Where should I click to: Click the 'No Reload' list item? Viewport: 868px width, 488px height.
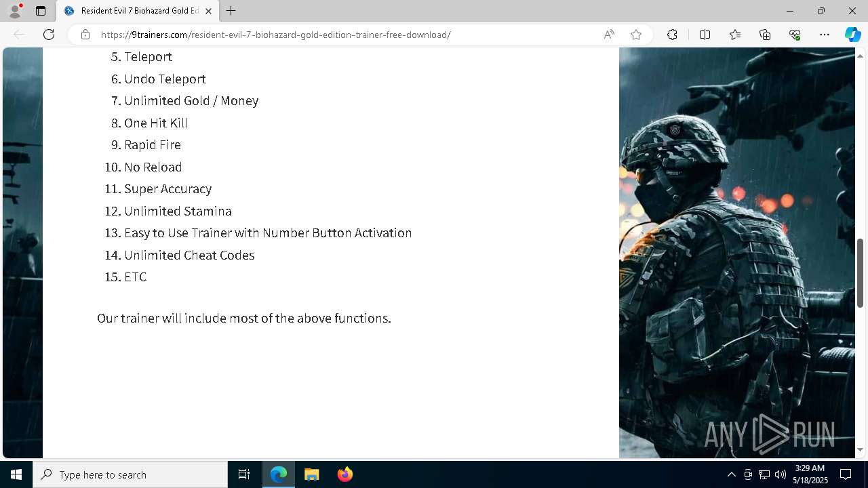153,167
